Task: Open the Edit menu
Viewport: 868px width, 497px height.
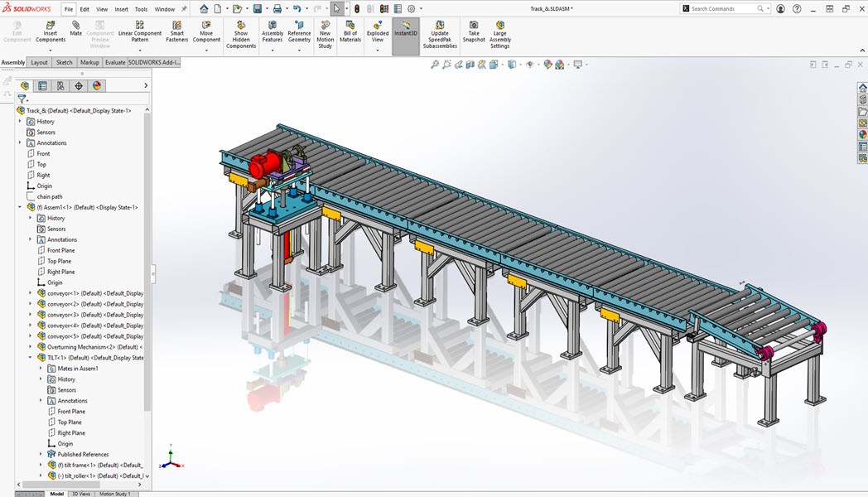Action: (x=84, y=9)
